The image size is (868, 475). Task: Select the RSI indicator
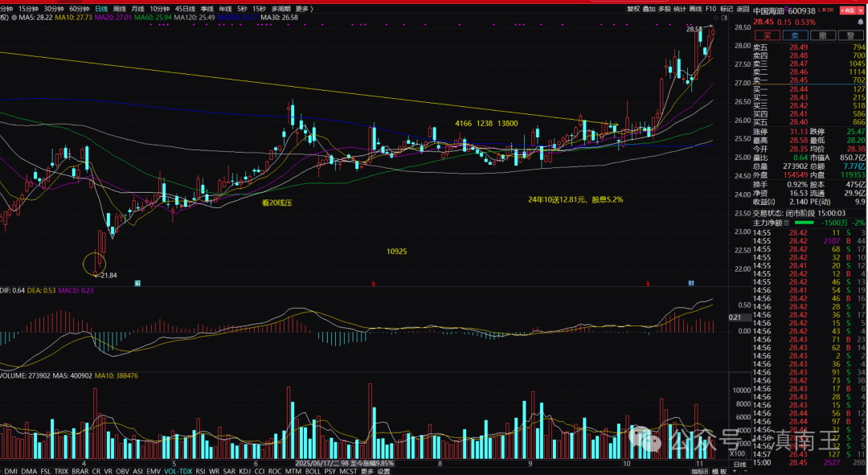click(200, 471)
